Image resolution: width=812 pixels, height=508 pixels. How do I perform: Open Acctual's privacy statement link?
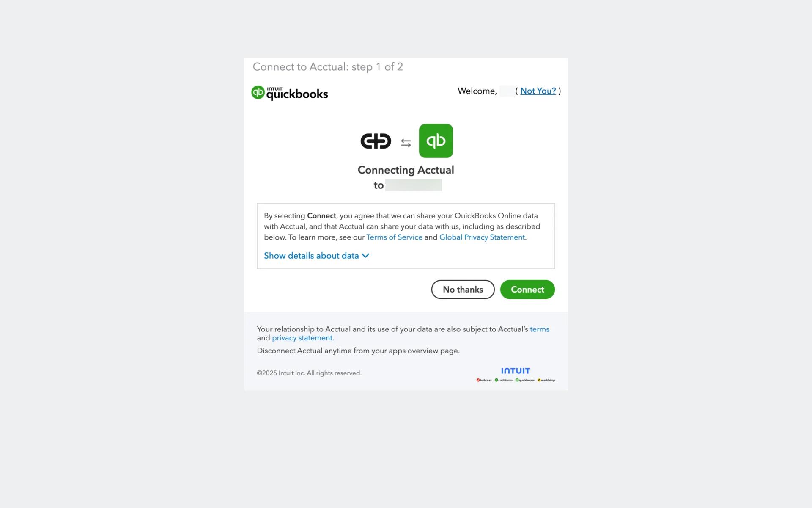302,338
